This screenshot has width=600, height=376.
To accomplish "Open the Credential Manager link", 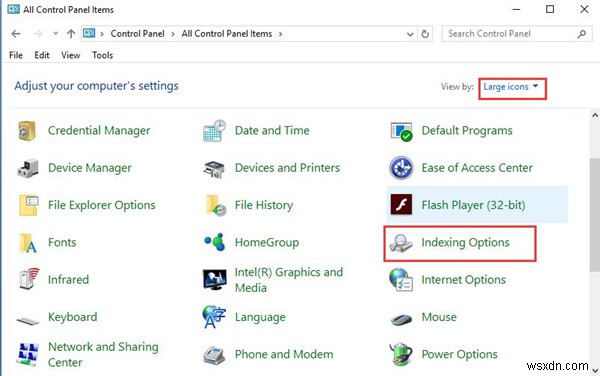I will (99, 131).
